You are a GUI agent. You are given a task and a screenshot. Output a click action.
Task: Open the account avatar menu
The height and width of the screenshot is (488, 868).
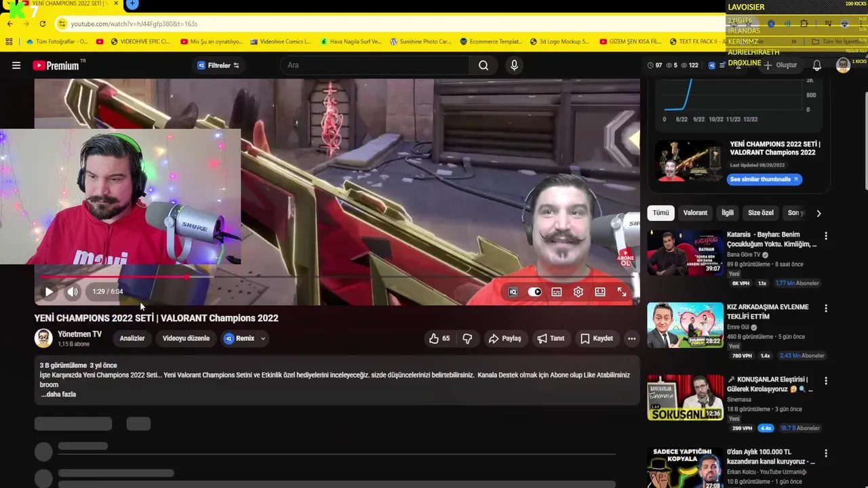point(843,65)
